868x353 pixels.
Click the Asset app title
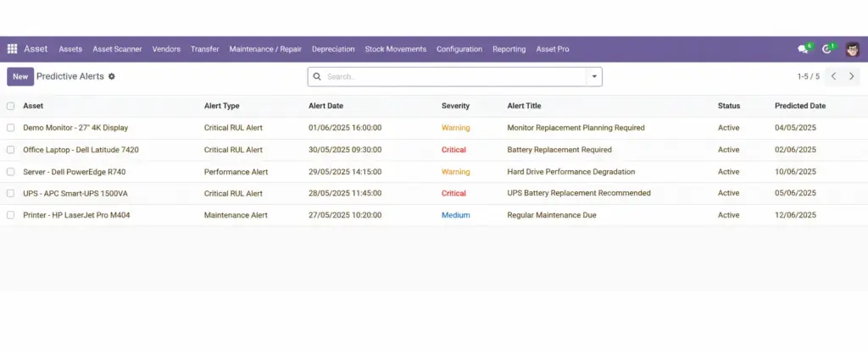[x=36, y=49]
